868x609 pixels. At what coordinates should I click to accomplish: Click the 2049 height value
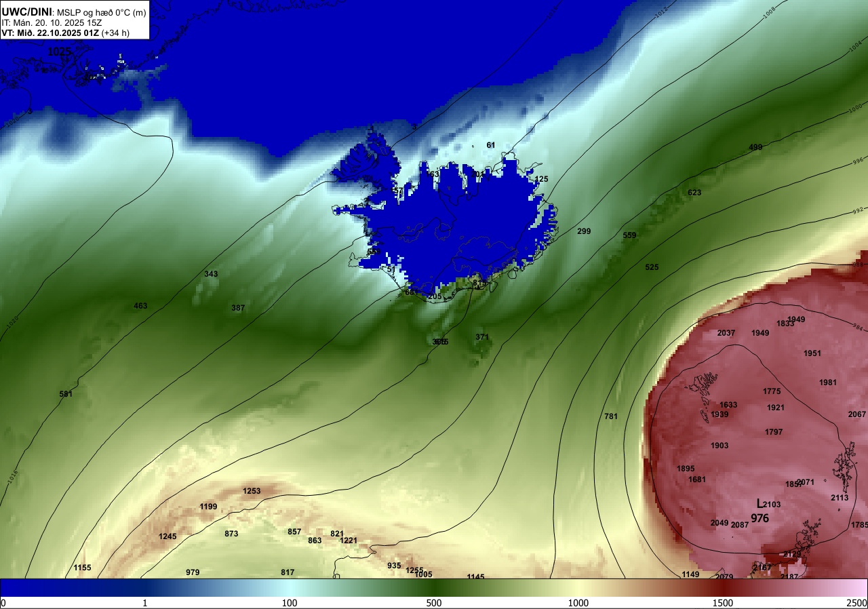coord(719,523)
